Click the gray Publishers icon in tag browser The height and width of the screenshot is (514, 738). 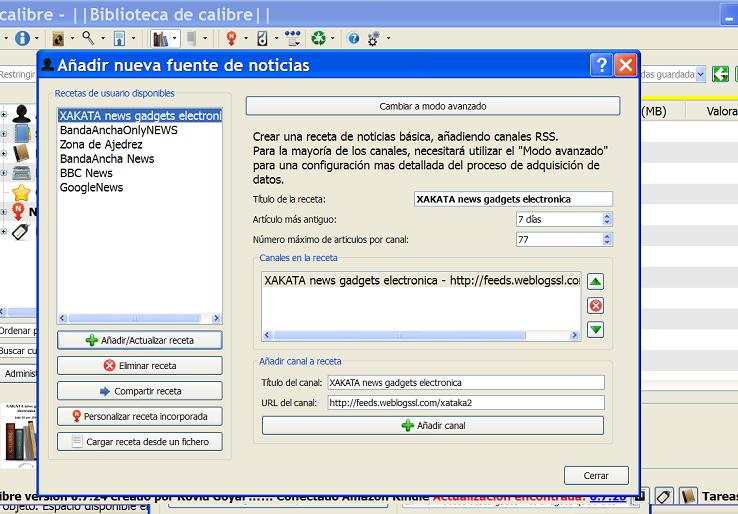click(x=21, y=173)
